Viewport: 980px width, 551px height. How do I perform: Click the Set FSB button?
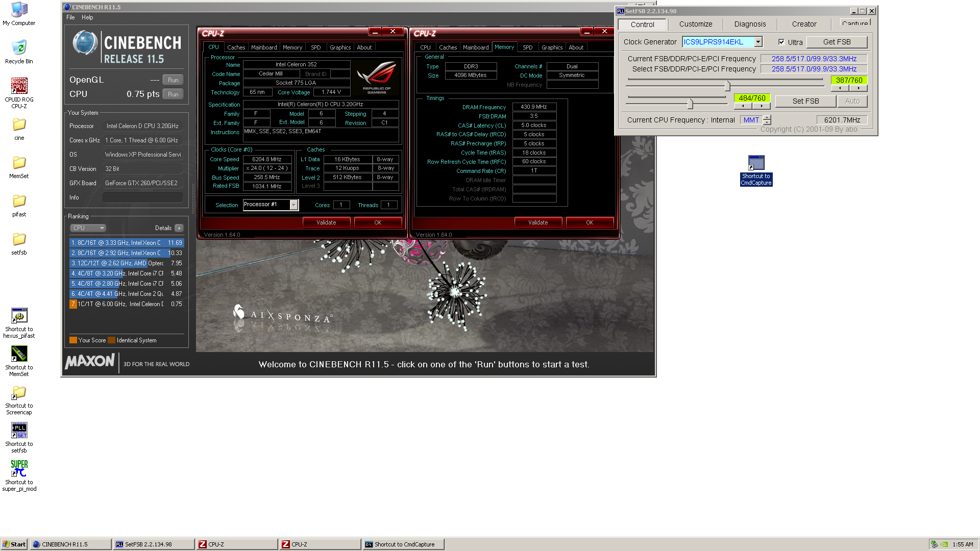(805, 101)
